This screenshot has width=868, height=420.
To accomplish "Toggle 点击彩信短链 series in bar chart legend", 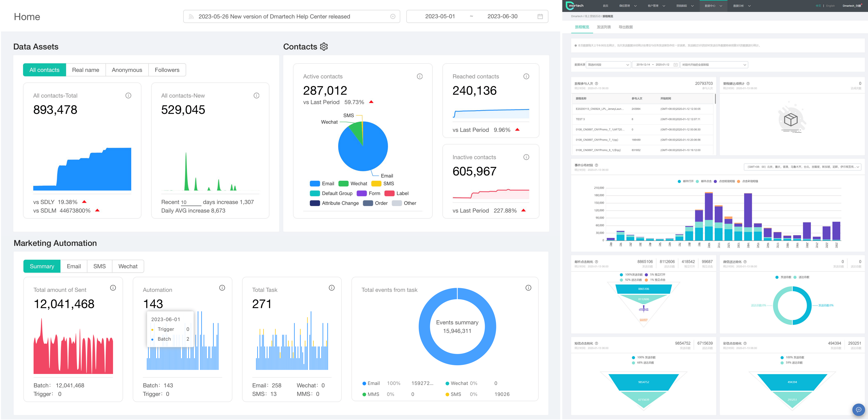I will (x=747, y=181).
